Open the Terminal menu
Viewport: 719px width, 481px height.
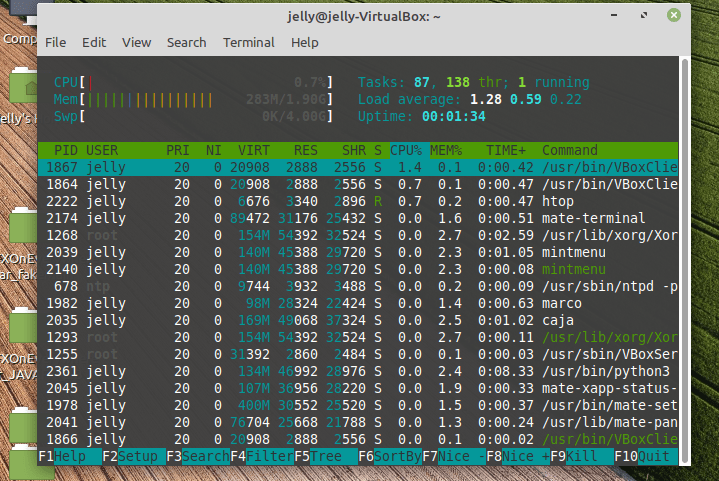point(249,43)
